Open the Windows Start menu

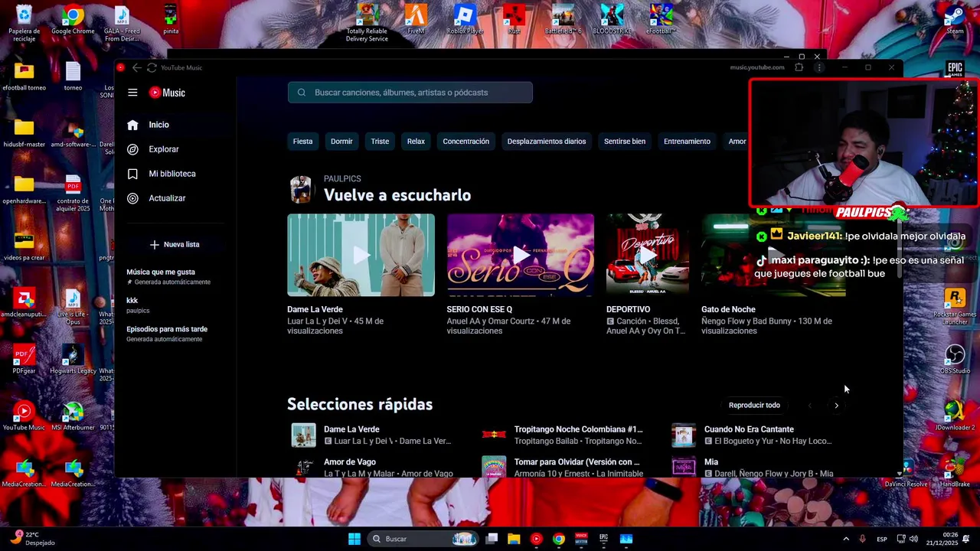pos(354,539)
